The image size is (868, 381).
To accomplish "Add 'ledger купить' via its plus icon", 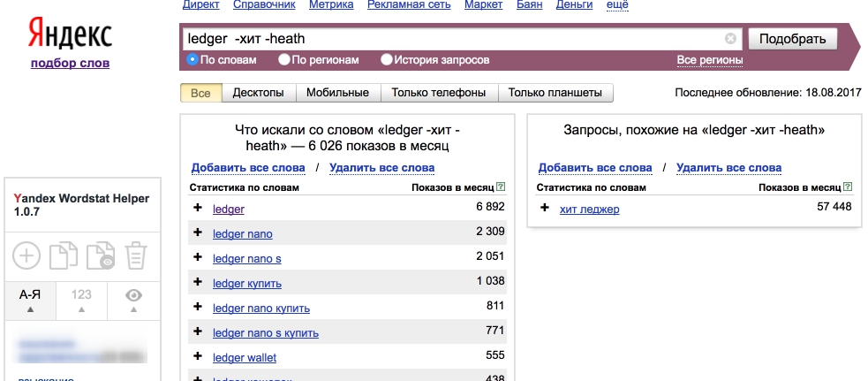I will click(198, 282).
